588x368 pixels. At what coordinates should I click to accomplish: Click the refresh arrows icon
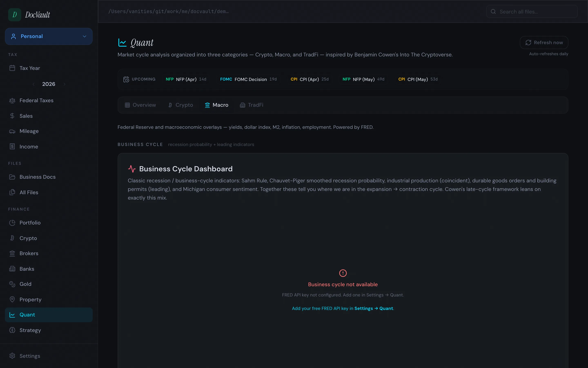click(528, 43)
